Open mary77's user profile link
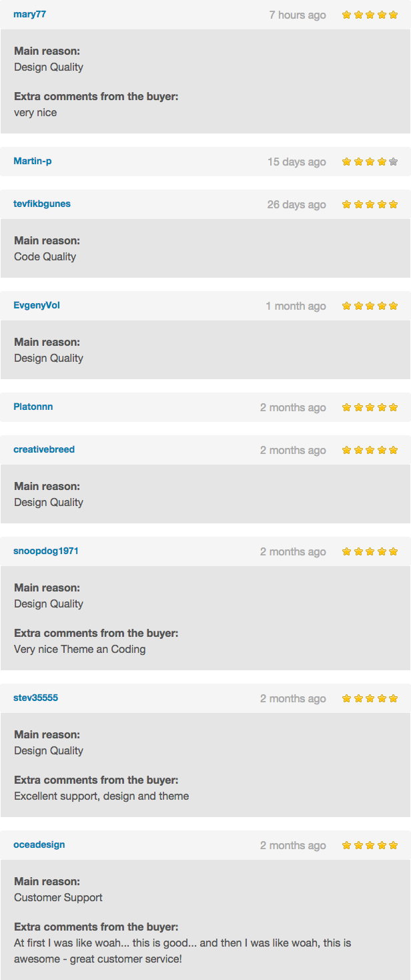The width and height of the screenshot is (411, 980). 30,14
